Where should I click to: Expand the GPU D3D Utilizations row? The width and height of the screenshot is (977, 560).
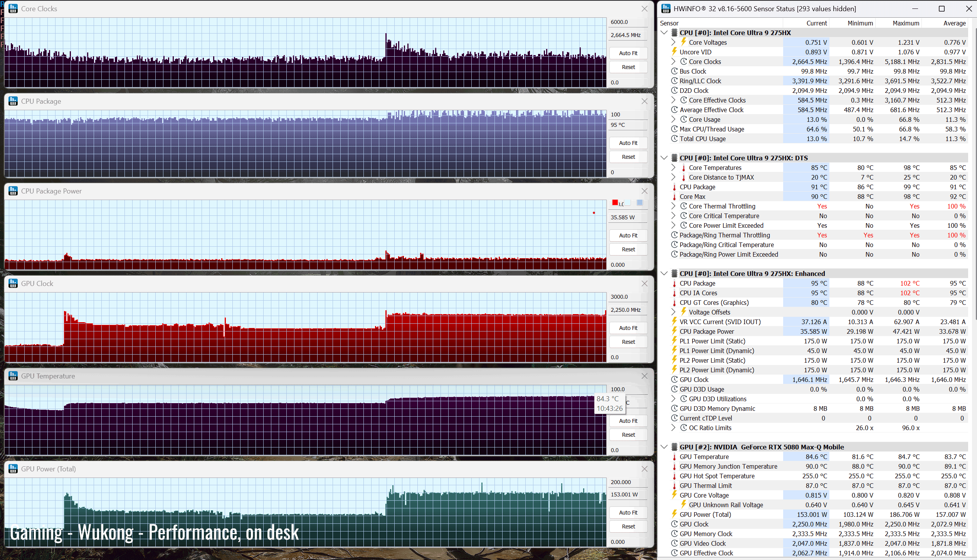[x=673, y=399]
